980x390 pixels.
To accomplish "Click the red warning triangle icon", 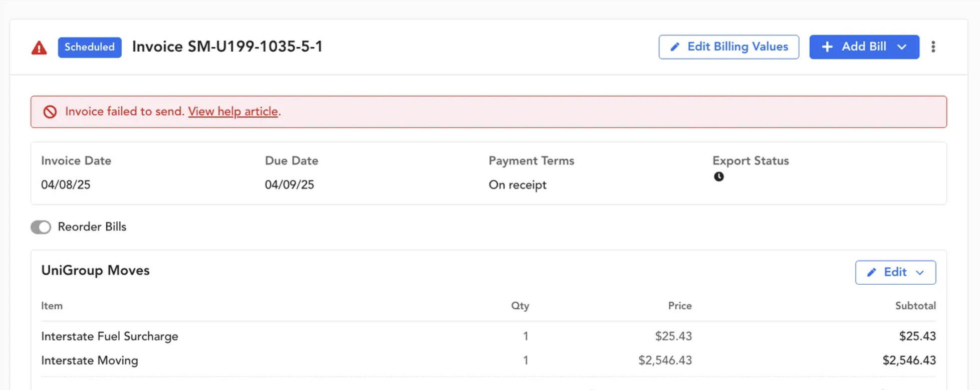I will [x=39, y=48].
